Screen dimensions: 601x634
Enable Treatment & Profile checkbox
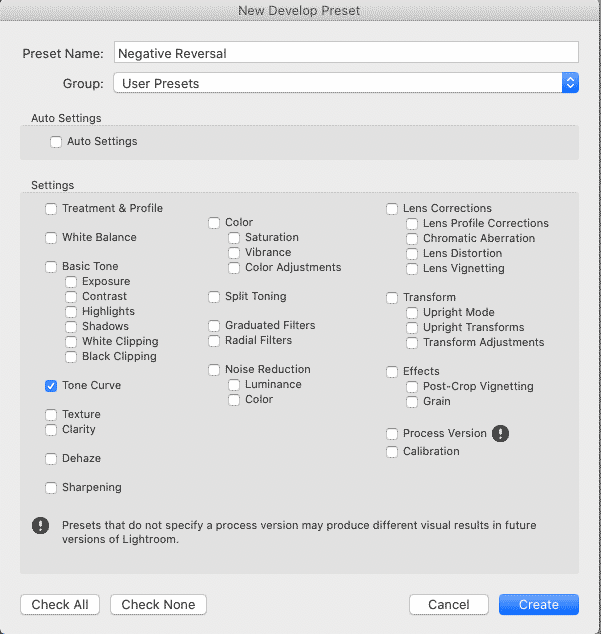tap(51, 209)
